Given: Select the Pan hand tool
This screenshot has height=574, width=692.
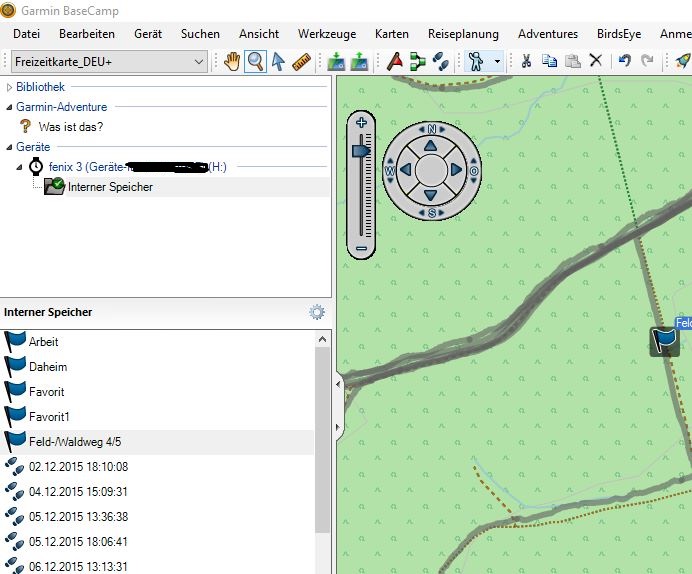Looking at the screenshot, I should pos(232,61).
